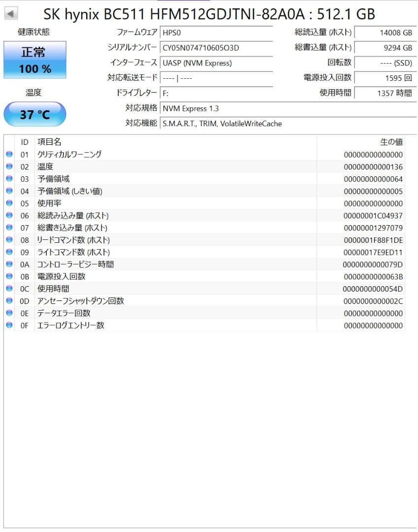This screenshot has width=418, height=532.
Task: Click the status icon for コントローラービジー時間
Action: tap(9, 265)
